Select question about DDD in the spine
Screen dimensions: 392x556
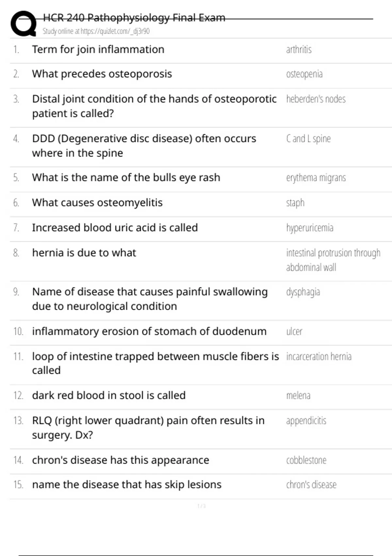click(144, 146)
